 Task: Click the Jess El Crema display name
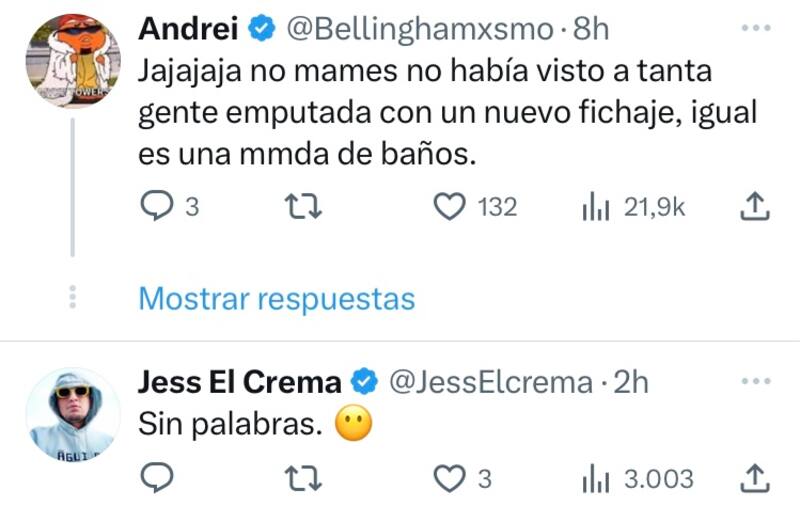[239, 382]
